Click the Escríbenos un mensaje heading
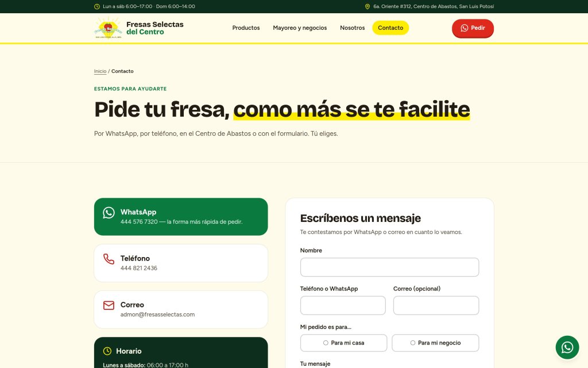This screenshot has width=588, height=368. tap(361, 218)
